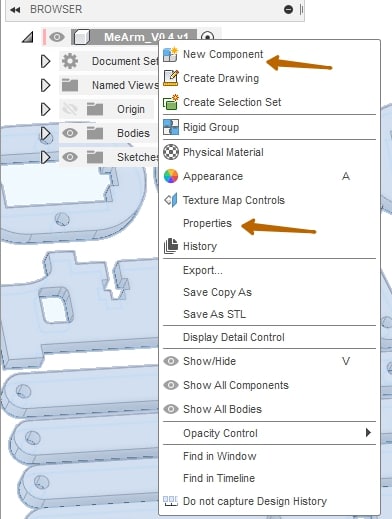The image size is (392, 519).
Task: Collapse the MeArm root component tree
Action: point(28,37)
